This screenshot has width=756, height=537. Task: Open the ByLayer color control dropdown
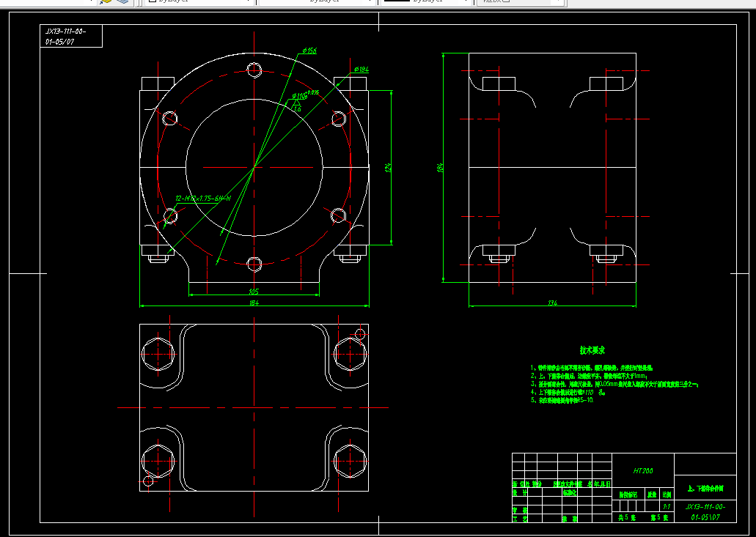199,1
